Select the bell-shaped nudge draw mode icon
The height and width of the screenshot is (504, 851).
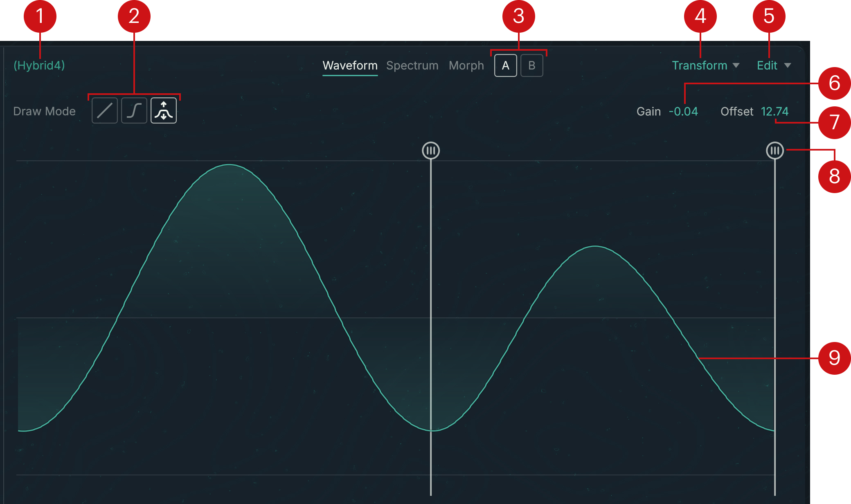[164, 111]
